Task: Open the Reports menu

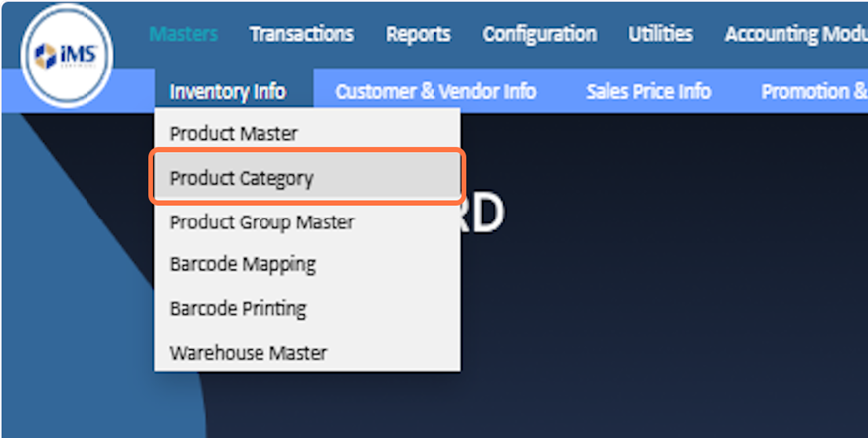Action: click(x=418, y=34)
